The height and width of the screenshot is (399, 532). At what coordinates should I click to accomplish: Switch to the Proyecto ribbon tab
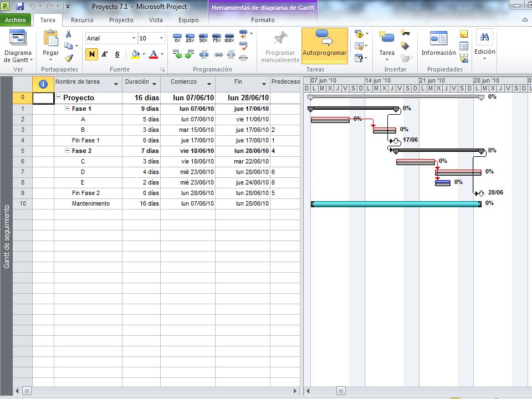[121, 20]
